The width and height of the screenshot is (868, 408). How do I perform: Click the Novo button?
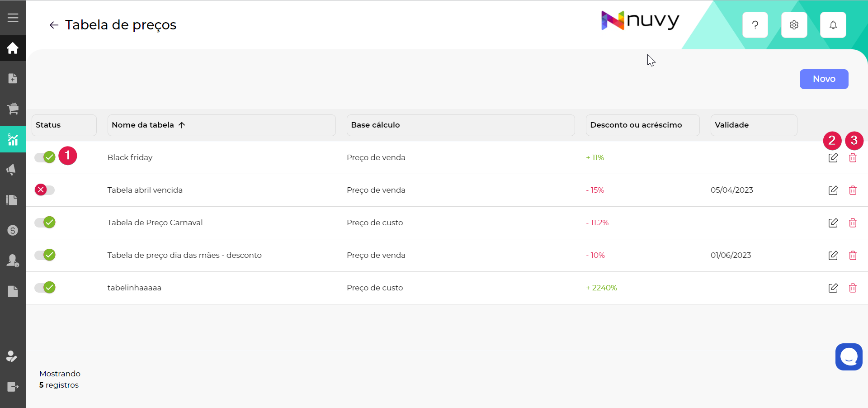coord(823,79)
